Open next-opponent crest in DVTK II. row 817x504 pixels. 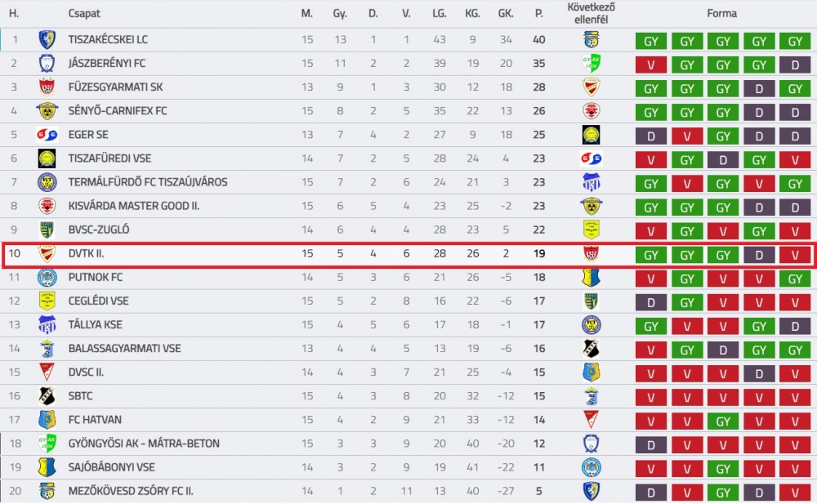[x=591, y=254]
